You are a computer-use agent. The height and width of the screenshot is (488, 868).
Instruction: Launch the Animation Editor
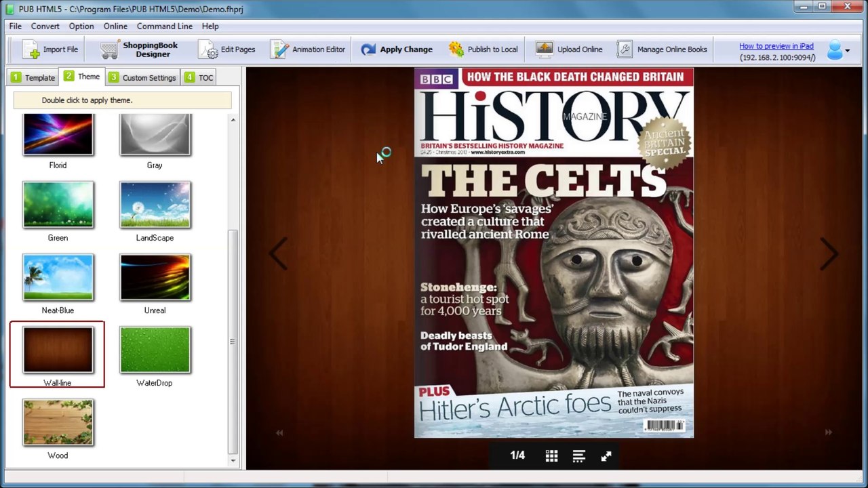tap(308, 49)
